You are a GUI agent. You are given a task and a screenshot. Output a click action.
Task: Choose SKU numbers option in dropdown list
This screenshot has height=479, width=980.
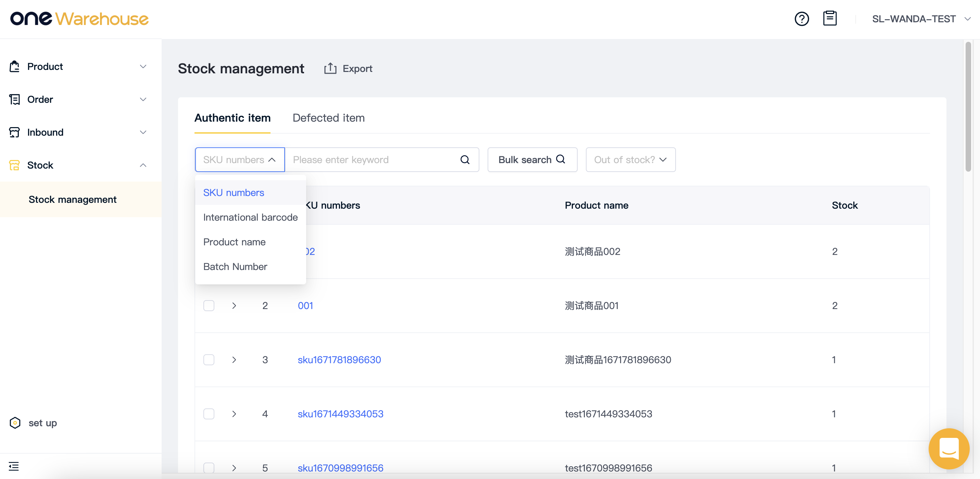(250, 193)
